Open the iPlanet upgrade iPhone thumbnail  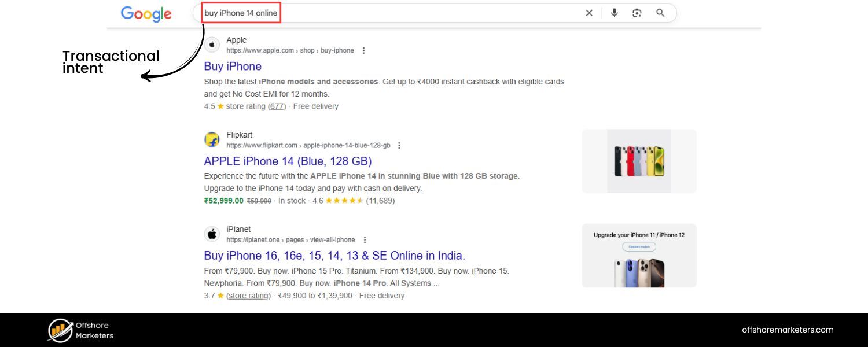639,256
